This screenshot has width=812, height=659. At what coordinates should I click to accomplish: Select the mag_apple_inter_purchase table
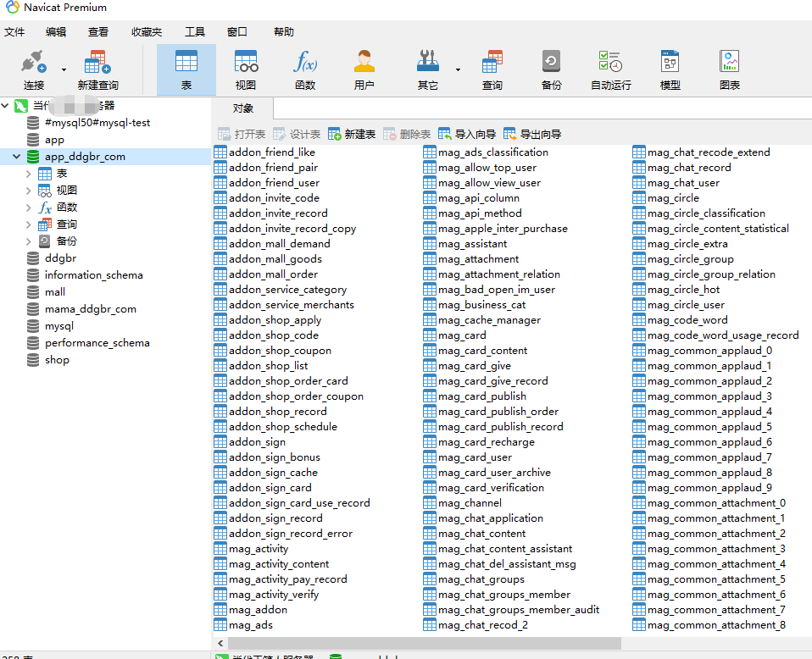(503, 229)
